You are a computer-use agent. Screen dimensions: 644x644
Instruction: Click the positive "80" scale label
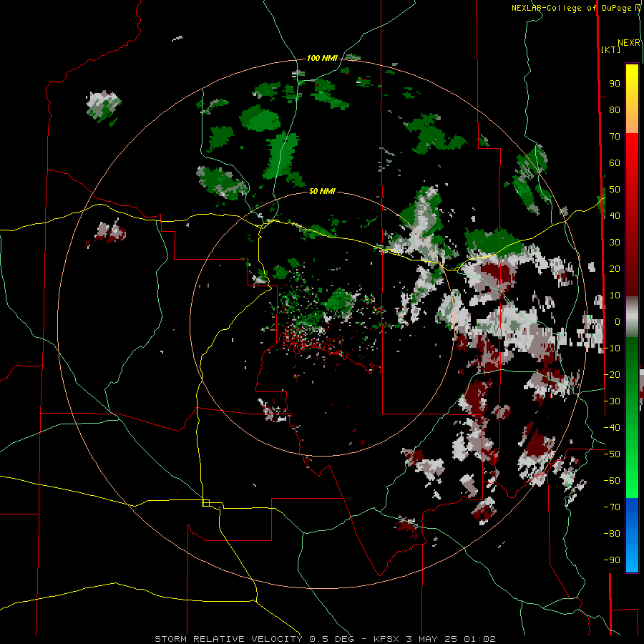coord(615,109)
